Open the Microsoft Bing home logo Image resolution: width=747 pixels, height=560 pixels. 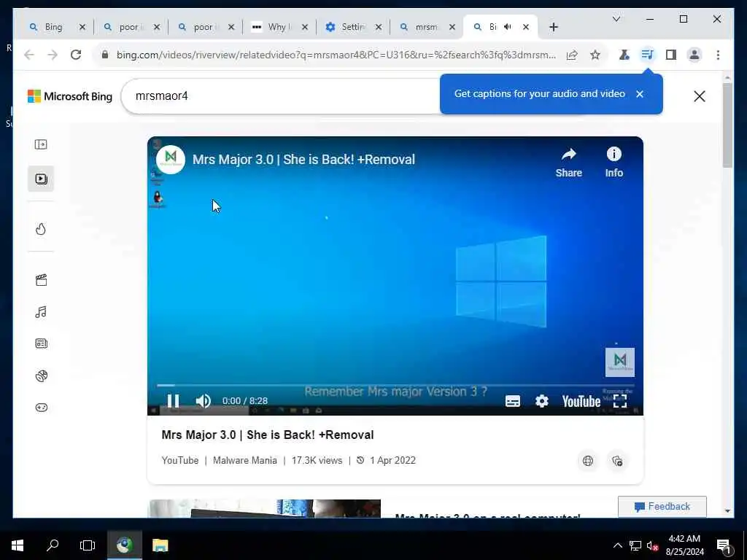(x=70, y=96)
